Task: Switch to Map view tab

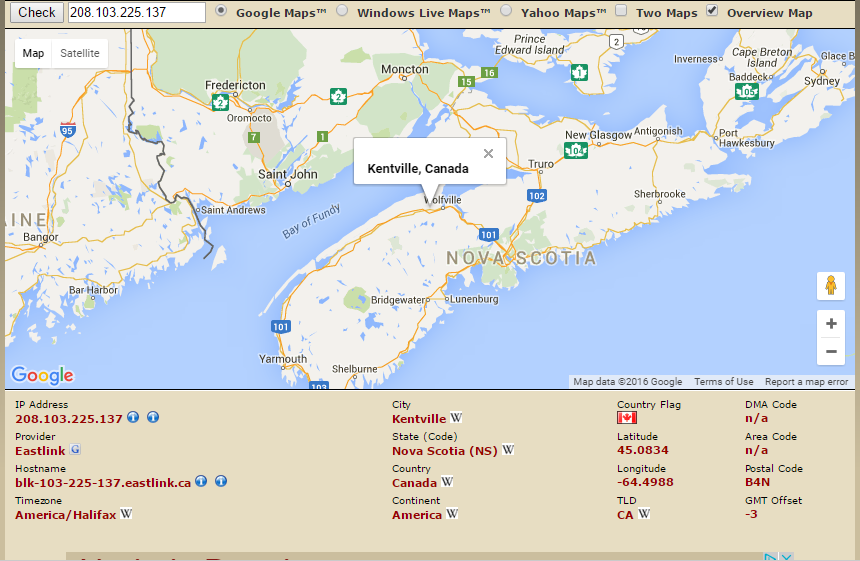Action: pos(33,53)
